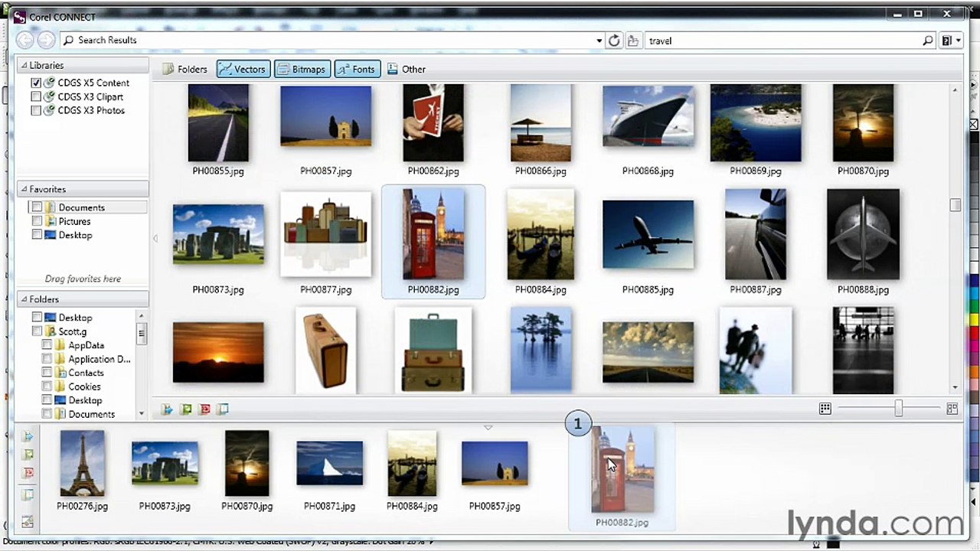Click the thumbnail size slider handle
The image size is (980, 551).
[x=898, y=409]
